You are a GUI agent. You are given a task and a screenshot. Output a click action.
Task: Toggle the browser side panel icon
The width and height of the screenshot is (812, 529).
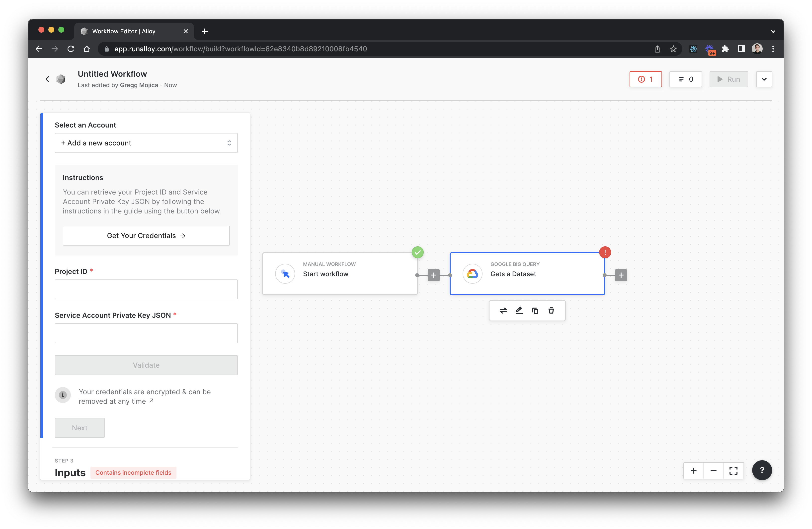[x=741, y=49]
